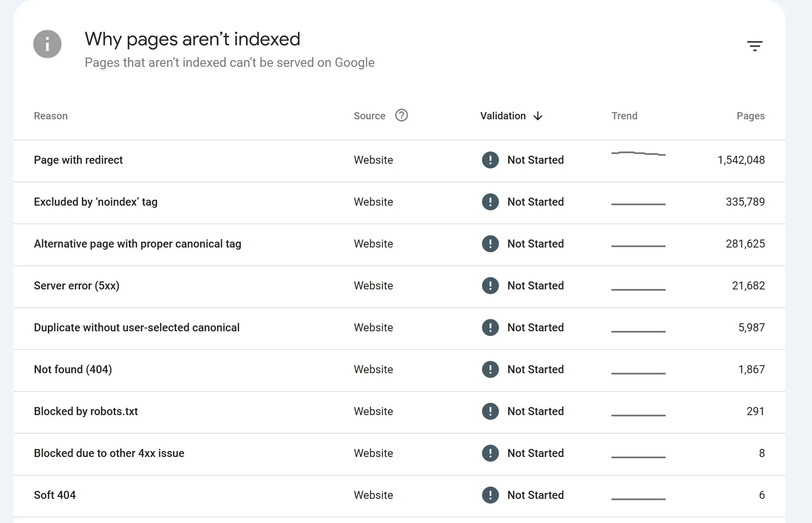Click the Excluded by 'noindex' trend sparkline
This screenshot has width=812, height=523.
pyautogui.click(x=638, y=204)
